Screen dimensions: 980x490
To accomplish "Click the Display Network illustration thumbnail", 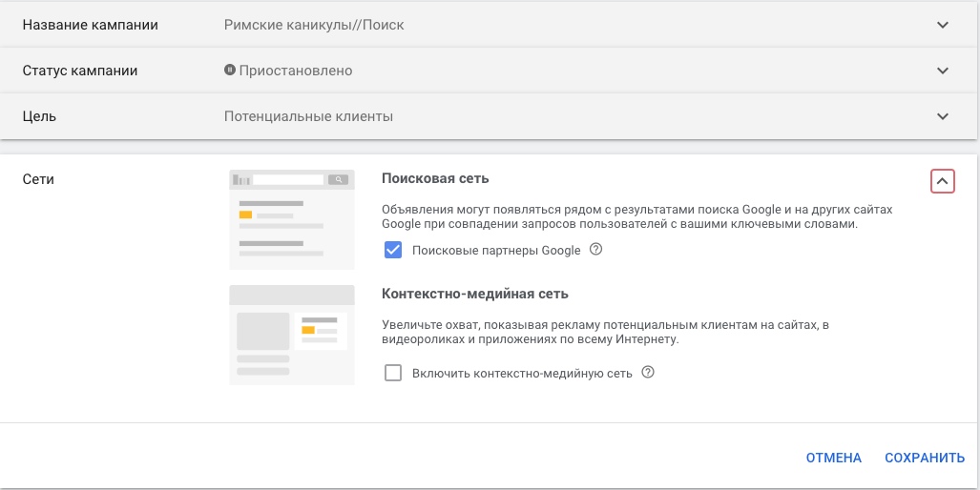I will point(292,335).
